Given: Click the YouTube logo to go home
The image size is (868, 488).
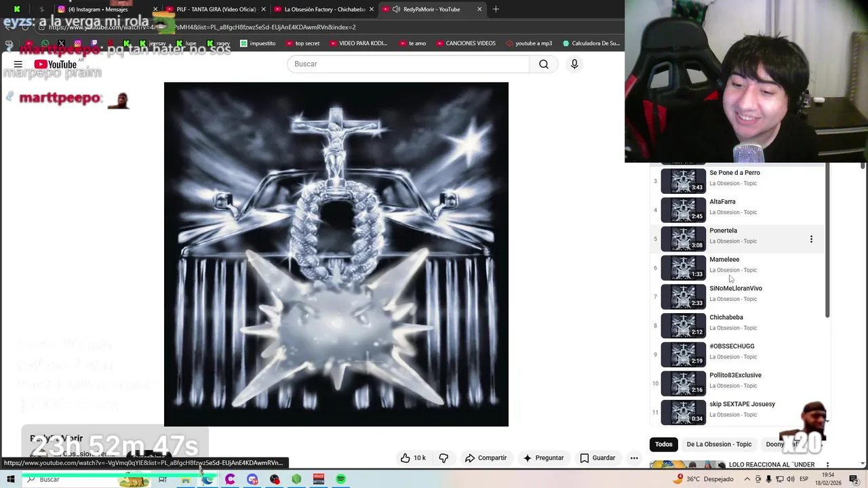Looking at the screenshot, I should coord(56,64).
